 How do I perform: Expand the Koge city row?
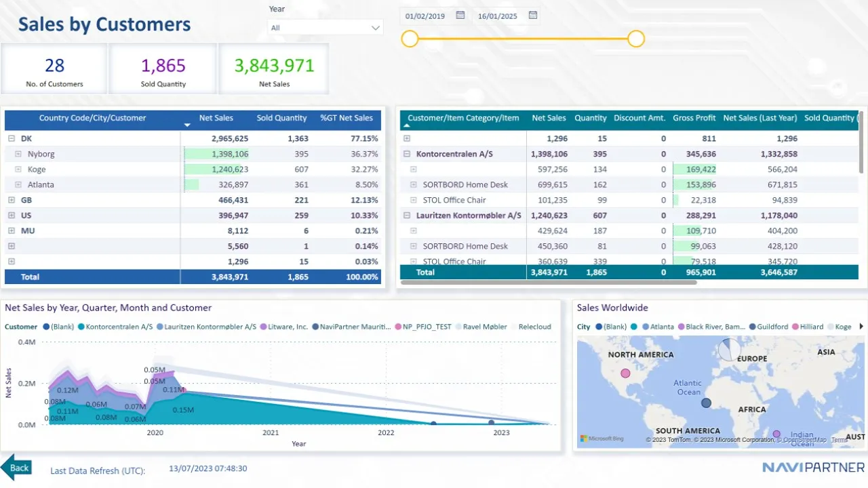point(18,169)
